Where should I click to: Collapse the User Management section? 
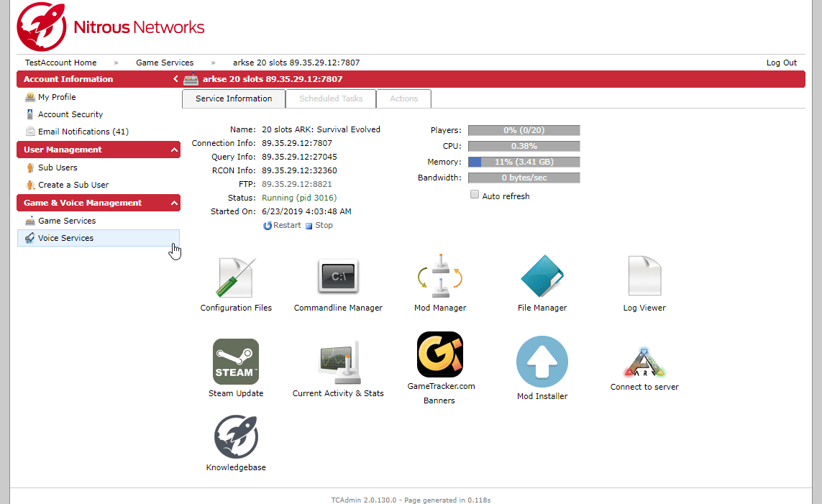tap(174, 150)
